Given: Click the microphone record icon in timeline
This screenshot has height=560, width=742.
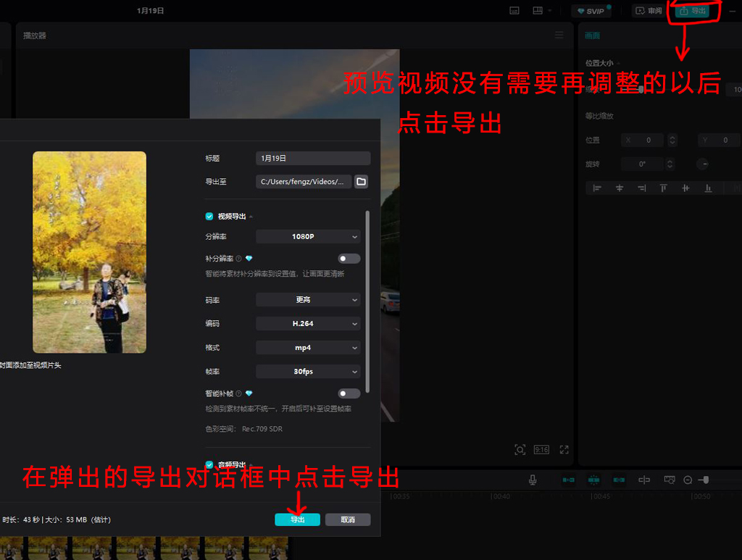Looking at the screenshot, I should [x=533, y=480].
